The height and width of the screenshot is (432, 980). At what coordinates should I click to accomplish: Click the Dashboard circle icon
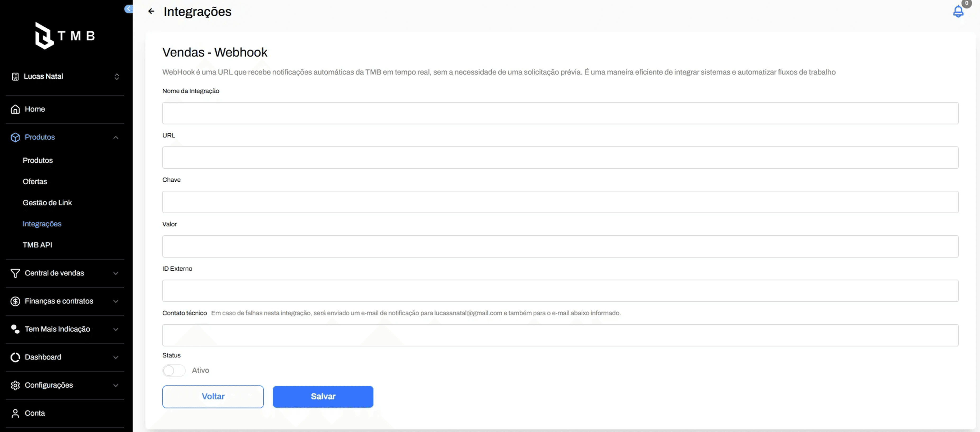15,357
